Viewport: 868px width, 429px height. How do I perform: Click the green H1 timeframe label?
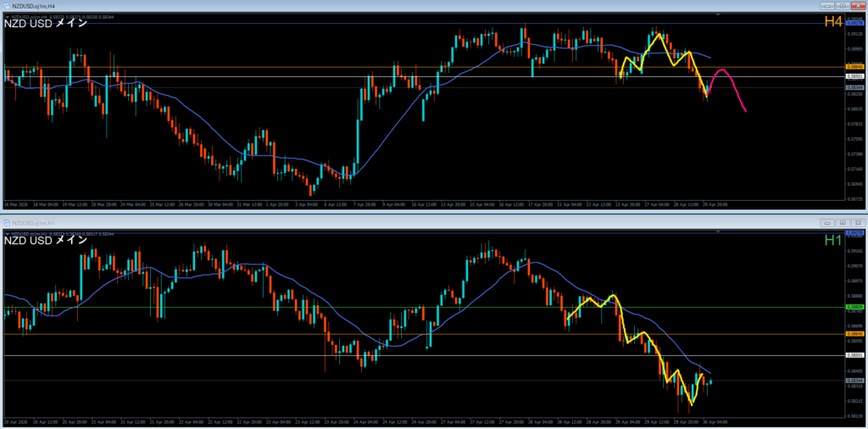[832, 241]
